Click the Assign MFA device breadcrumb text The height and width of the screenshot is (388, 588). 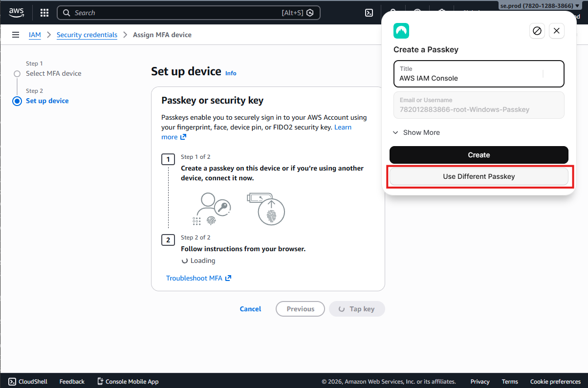pyautogui.click(x=162, y=35)
